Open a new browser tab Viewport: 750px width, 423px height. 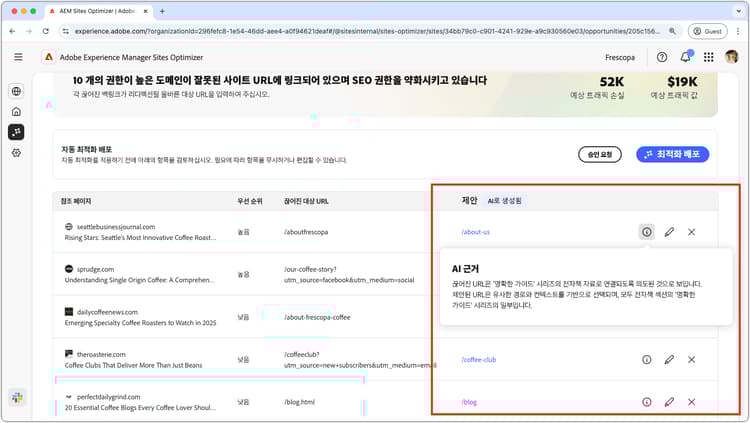tap(162, 11)
